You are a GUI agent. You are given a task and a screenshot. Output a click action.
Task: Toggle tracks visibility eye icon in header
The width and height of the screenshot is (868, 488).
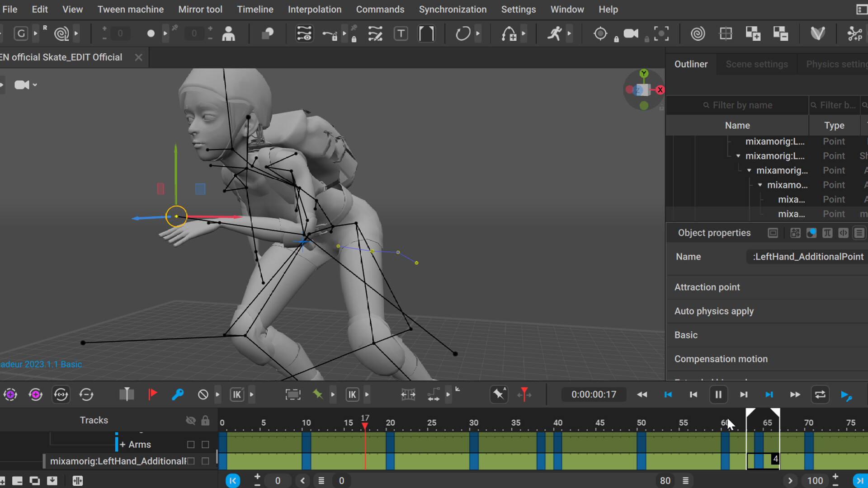pyautogui.click(x=190, y=420)
